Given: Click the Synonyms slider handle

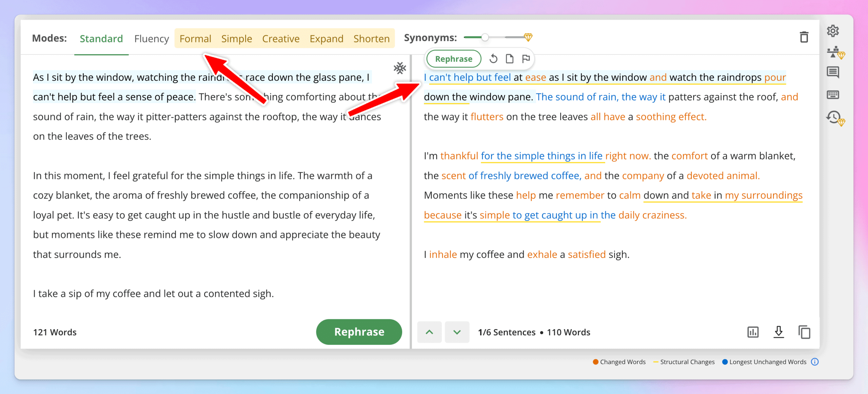Looking at the screenshot, I should click(x=485, y=37).
